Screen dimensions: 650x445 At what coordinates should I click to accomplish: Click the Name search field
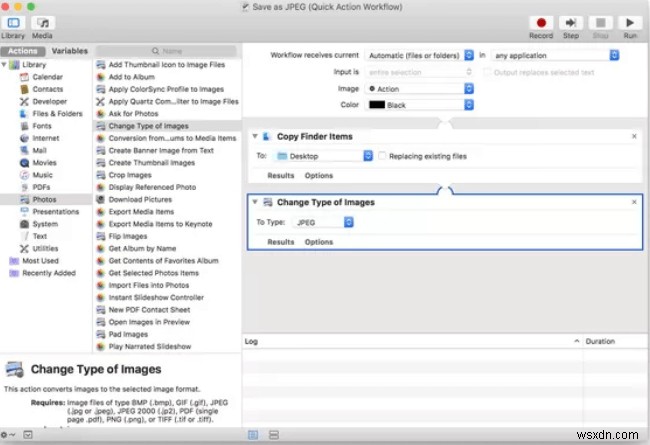tap(167, 51)
